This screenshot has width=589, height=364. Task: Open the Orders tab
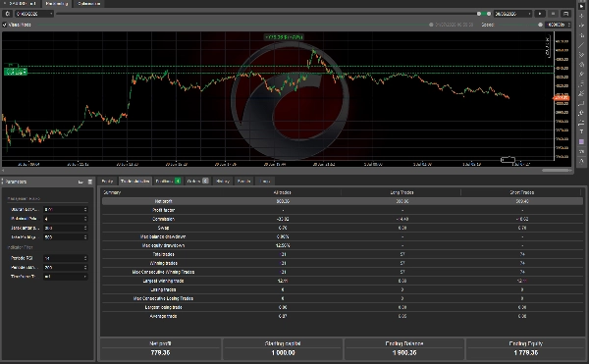[x=197, y=181]
